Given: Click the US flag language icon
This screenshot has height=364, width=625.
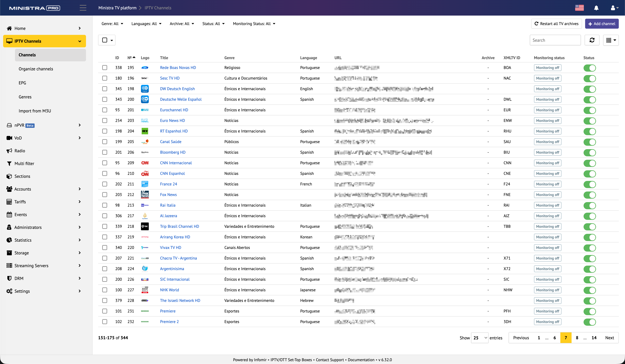Looking at the screenshot, I should point(579,8).
